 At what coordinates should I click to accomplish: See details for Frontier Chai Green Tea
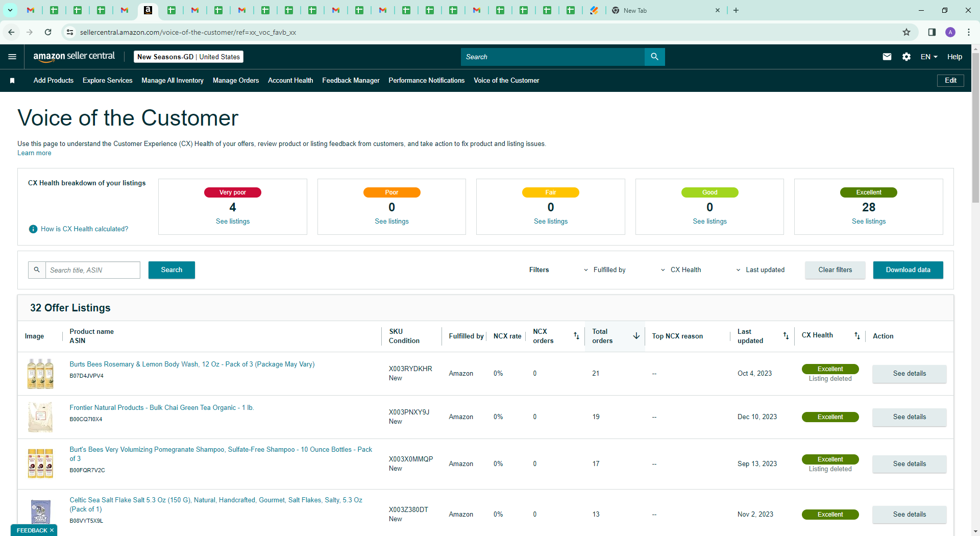(x=909, y=417)
